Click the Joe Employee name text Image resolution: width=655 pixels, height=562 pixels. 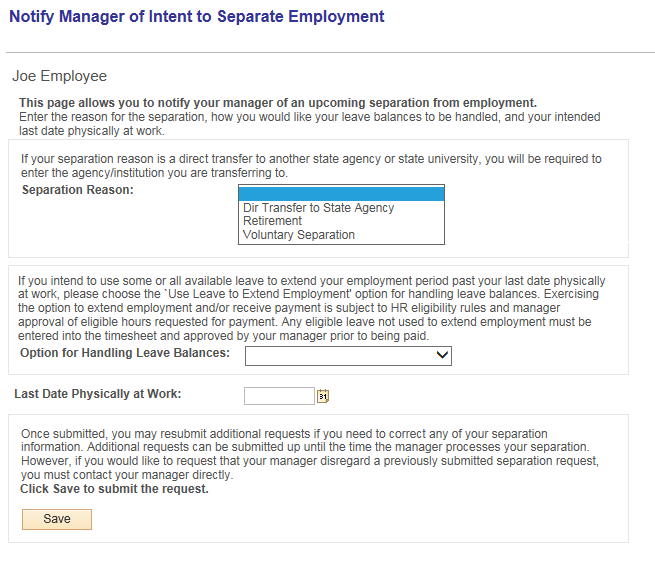59,76
